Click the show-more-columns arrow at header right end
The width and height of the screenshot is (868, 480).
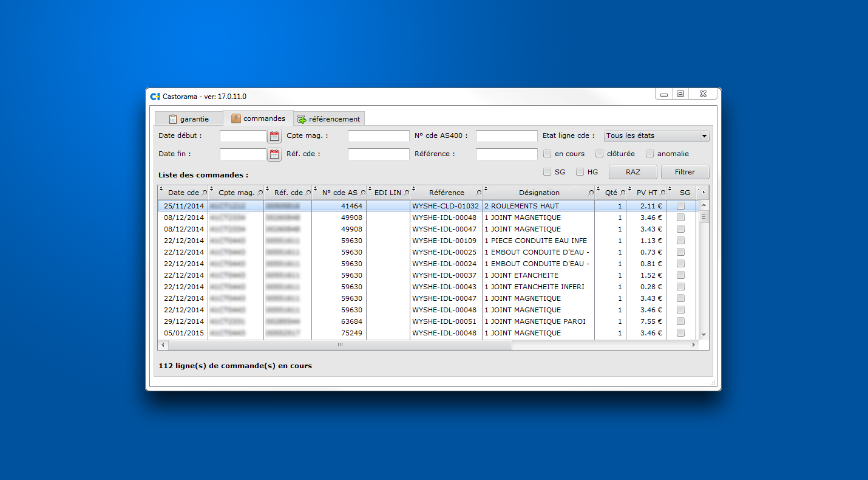click(x=704, y=193)
